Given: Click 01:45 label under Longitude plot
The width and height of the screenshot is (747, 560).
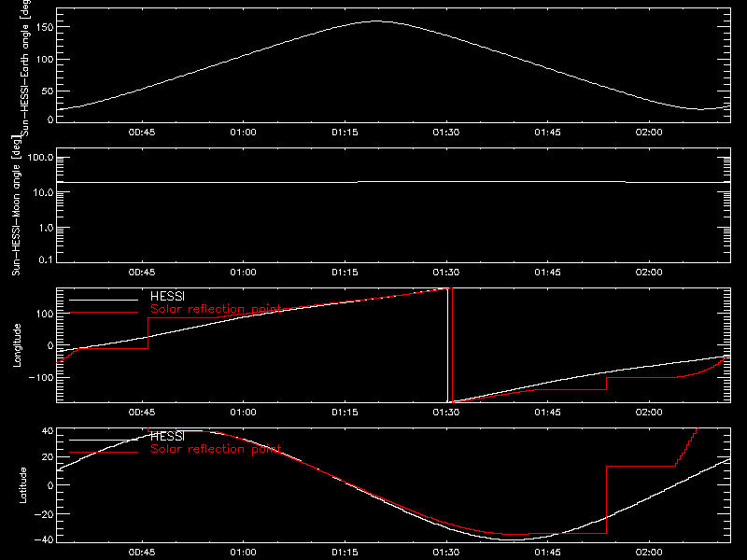Looking at the screenshot, I should [x=547, y=413].
